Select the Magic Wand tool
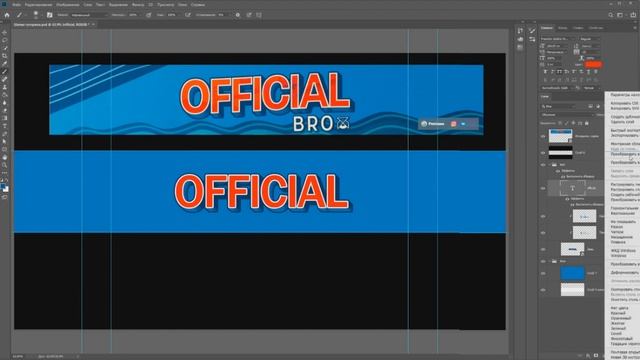 [x=4, y=48]
